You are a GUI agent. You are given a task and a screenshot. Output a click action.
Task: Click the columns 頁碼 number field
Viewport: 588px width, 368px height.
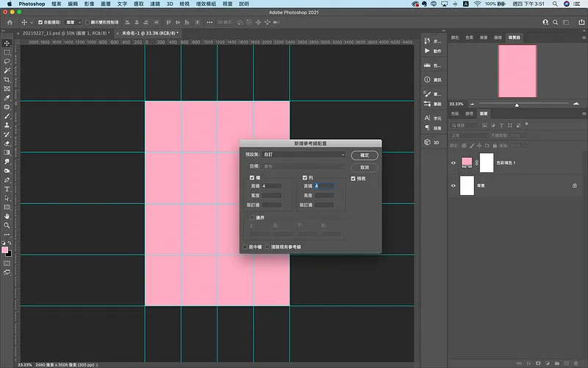[x=271, y=186]
